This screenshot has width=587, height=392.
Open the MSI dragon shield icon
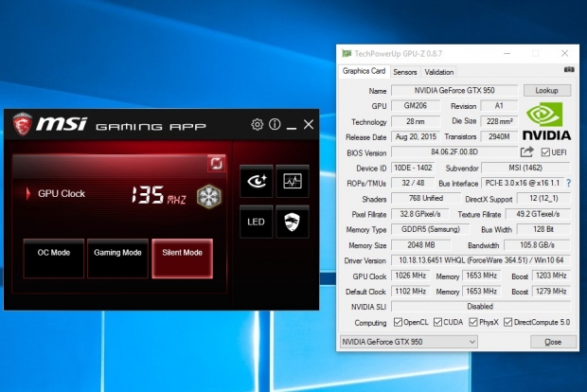[x=293, y=222]
